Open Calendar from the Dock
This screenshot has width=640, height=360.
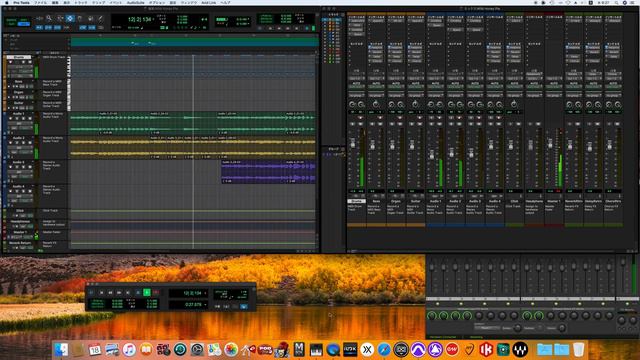coord(95,349)
